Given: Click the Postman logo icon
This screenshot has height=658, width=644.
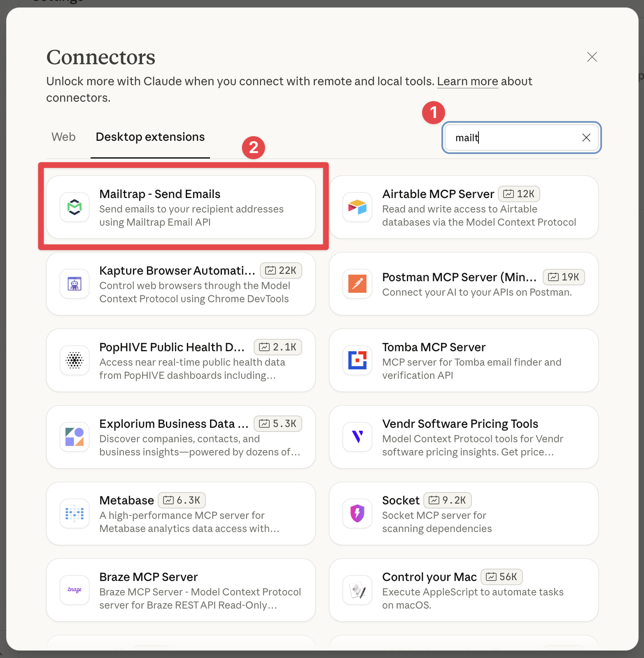Looking at the screenshot, I should pyautogui.click(x=357, y=284).
